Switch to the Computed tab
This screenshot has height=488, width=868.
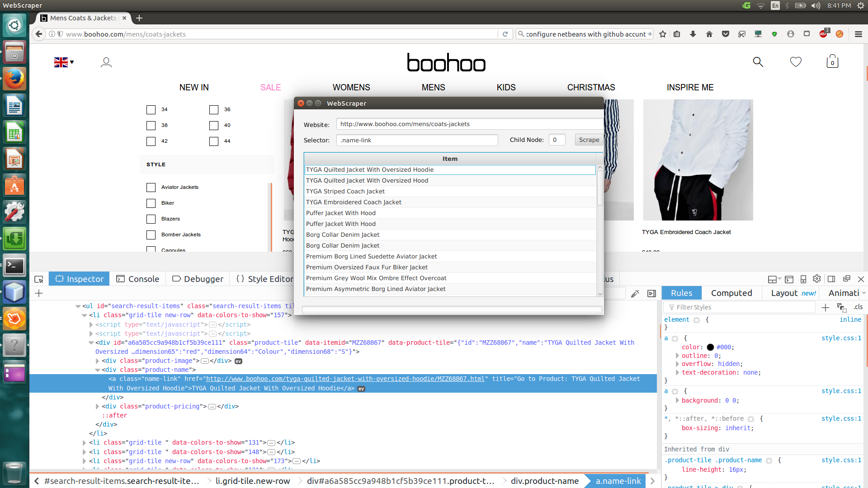coord(731,293)
